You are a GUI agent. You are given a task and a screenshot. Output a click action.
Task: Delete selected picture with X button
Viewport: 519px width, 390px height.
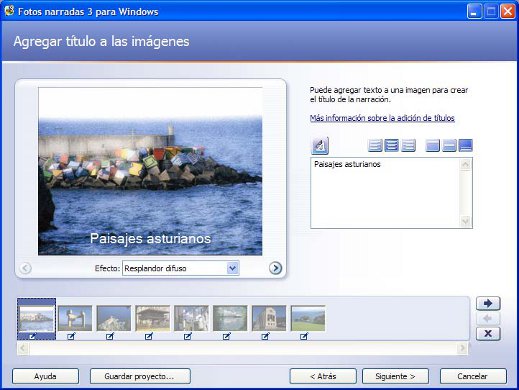click(488, 333)
